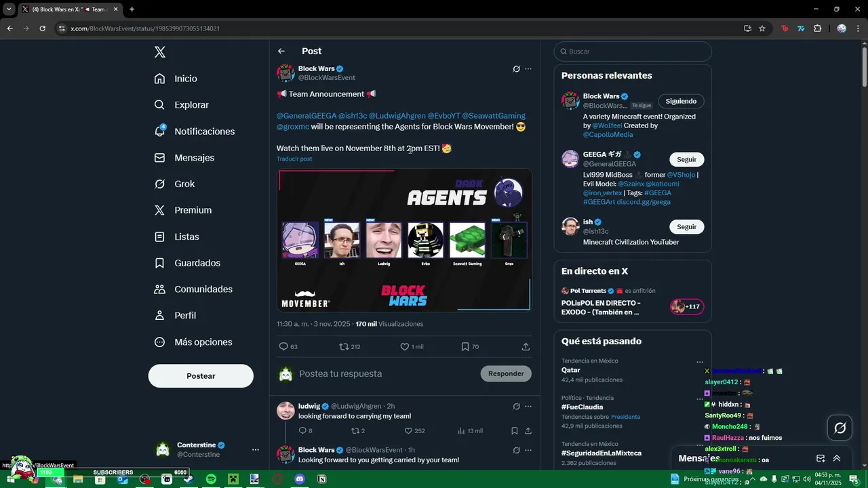
Task: Click the X logo in the sidebar
Action: pyautogui.click(x=159, y=52)
